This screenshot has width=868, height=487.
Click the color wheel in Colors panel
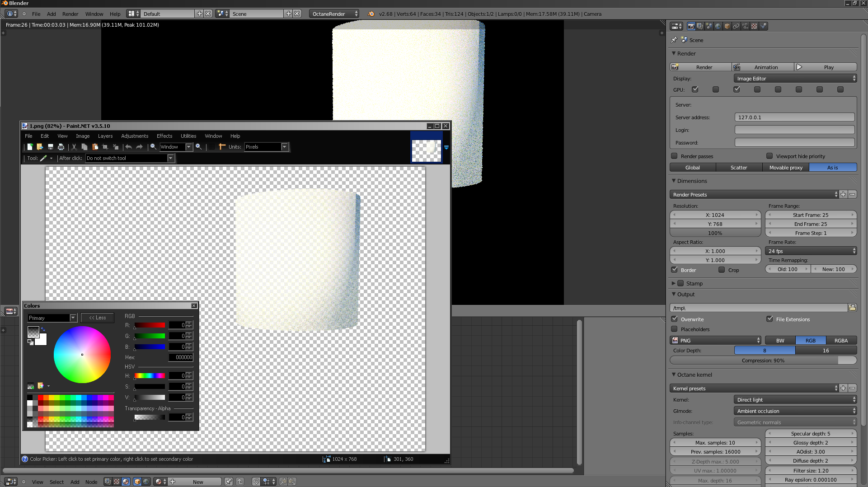tap(82, 355)
